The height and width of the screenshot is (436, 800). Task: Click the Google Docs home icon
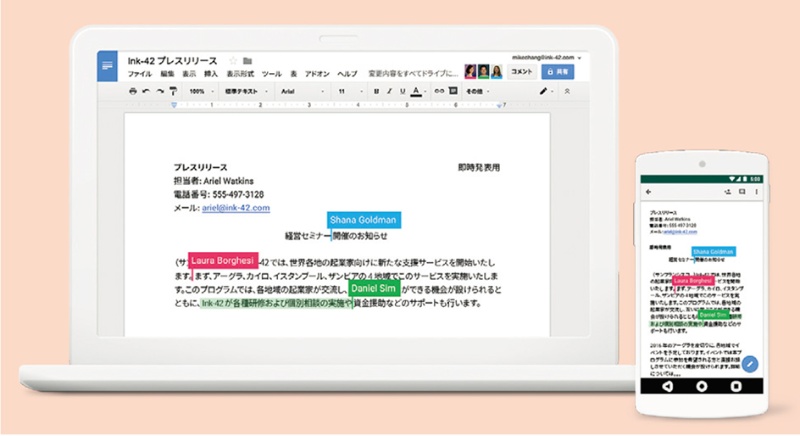(x=107, y=66)
